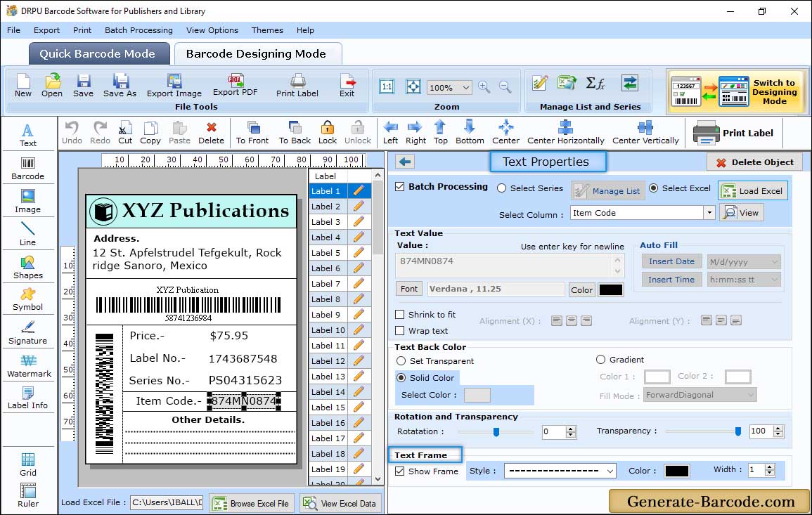Center object Vertically
This screenshot has height=515, width=812.
pos(645,133)
